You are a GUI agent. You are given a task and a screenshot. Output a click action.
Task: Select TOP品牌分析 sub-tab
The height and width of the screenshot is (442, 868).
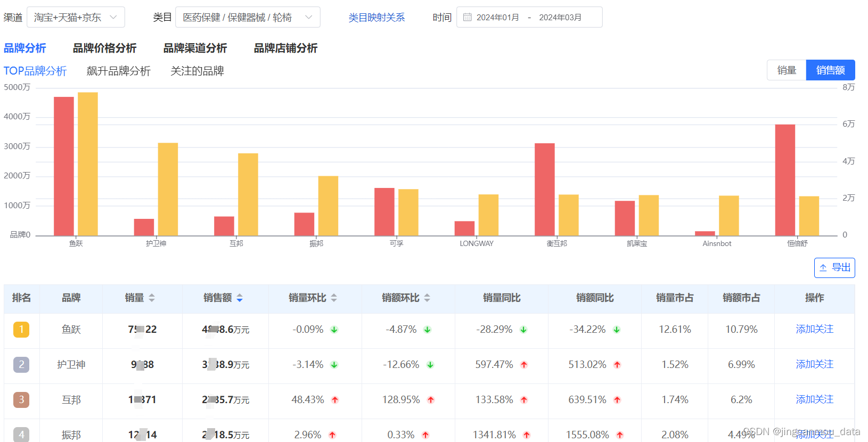[35, 71]
